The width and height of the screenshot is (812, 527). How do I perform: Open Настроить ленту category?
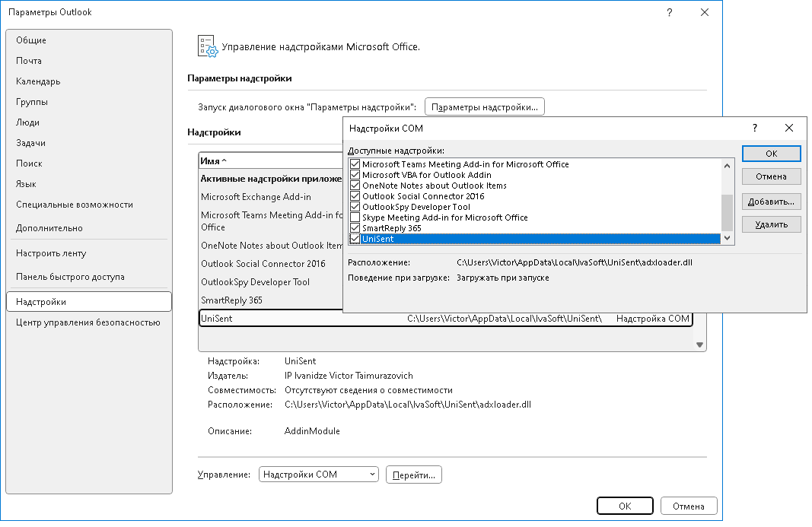tap(89, 253)
